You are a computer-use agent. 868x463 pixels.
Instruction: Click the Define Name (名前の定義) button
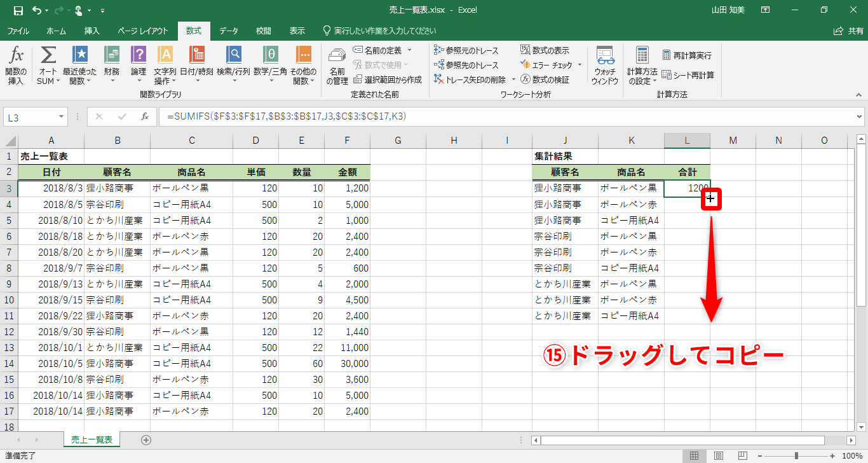click(x=379, y=50)
